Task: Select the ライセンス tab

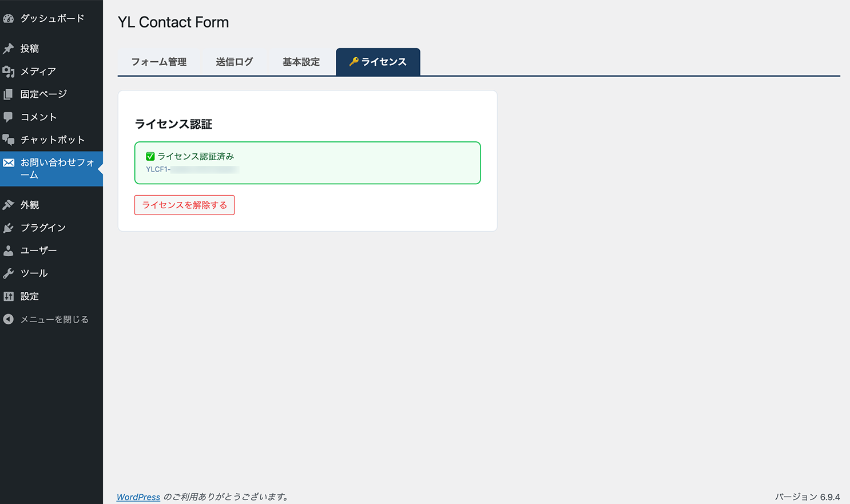Action: pyautogui.click(x=378, y=62)
